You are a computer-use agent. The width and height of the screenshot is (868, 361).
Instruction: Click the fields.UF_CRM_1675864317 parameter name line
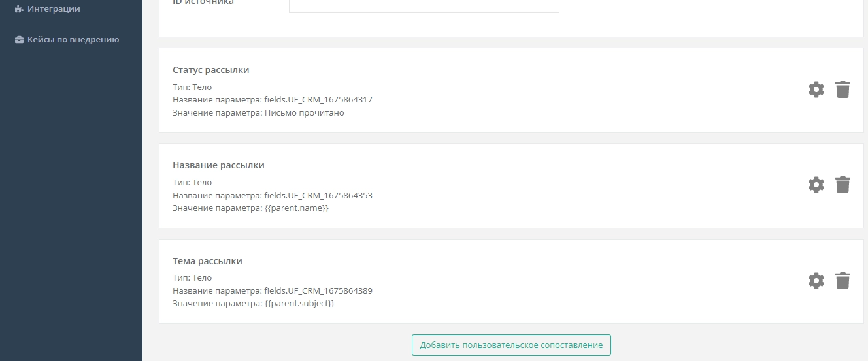coord(272,100)
